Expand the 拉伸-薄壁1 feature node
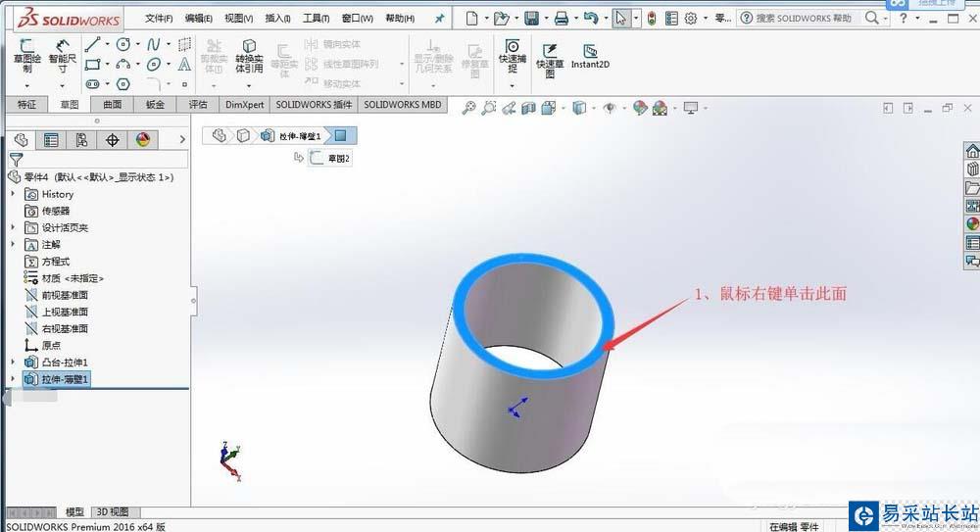980x532 pixels. tap(13, 378)
